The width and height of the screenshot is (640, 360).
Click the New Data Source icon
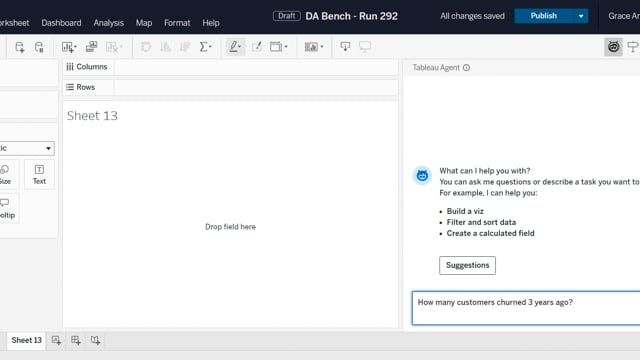[19, 47]
